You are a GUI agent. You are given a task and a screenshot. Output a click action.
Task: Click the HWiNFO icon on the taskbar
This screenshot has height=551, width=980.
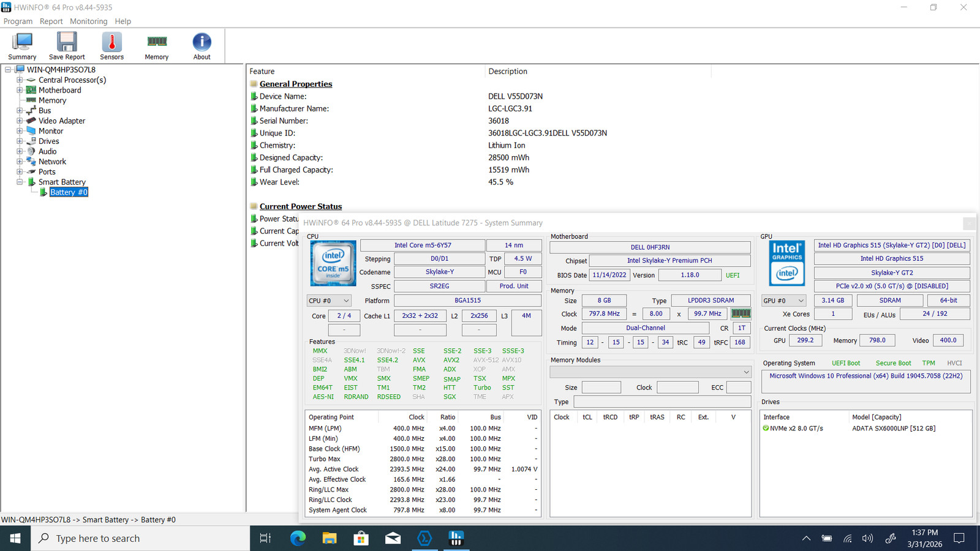(456, 538)
